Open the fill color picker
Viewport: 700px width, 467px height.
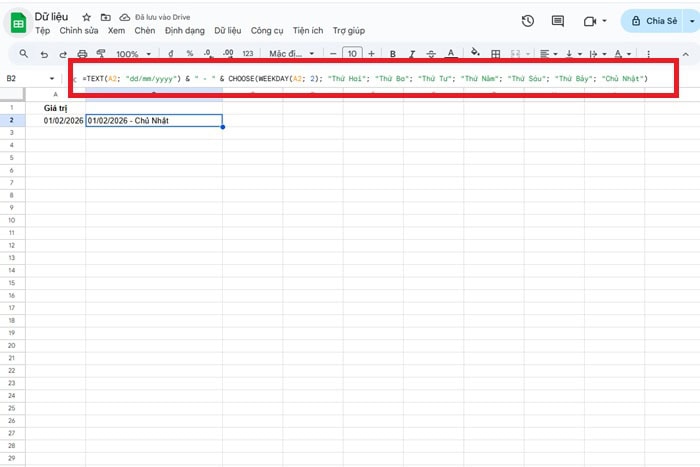(x=474, y=54)
